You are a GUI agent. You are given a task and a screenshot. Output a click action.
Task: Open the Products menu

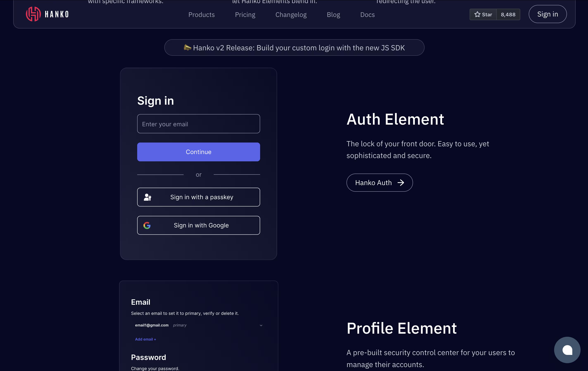pyautogui.click(x=201, y=15)
